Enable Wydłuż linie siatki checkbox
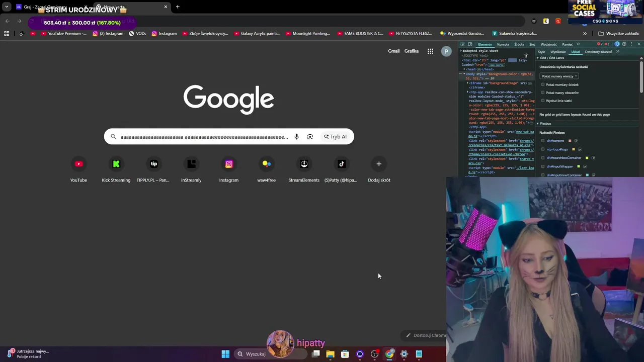This screenshot has height=362, width=644. (543, 101)
